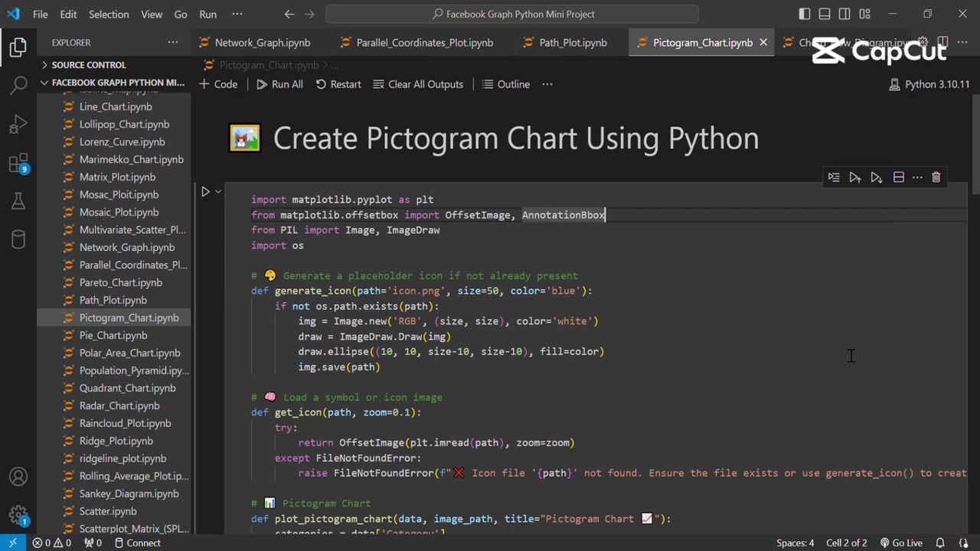The width and height of the screenshot is (980, 551).
Task: Switch to Network_Graph.ipynb tab
Action: tap(262, 43)
